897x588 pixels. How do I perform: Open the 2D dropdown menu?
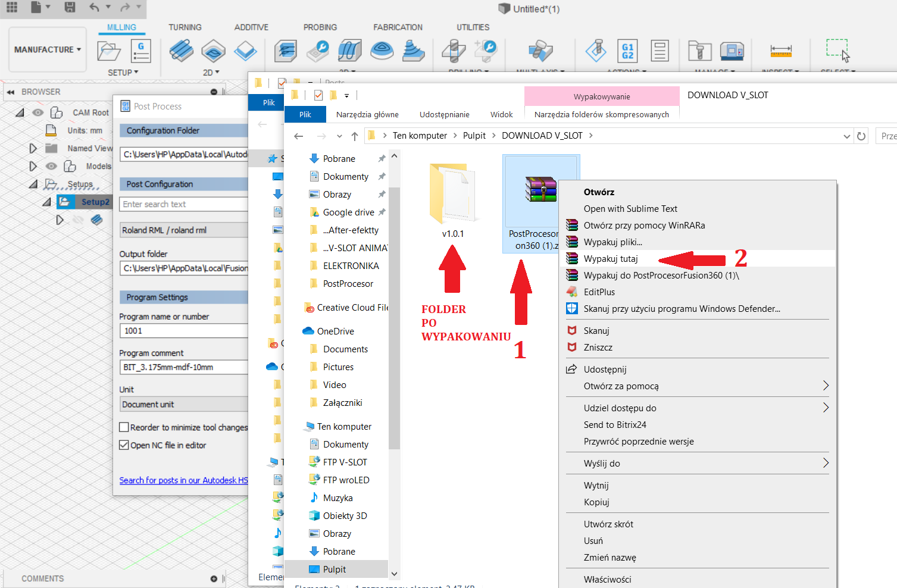(x=211, y=73)
